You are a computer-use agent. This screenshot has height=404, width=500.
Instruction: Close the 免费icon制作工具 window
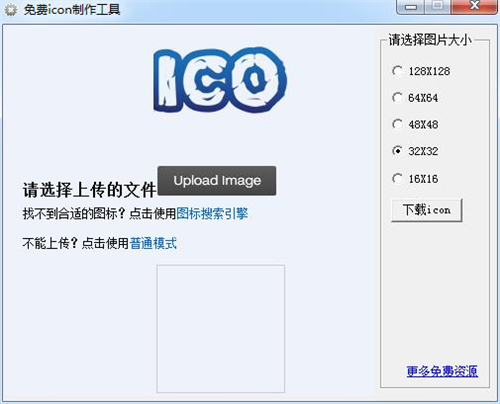[x=474, y=6]
